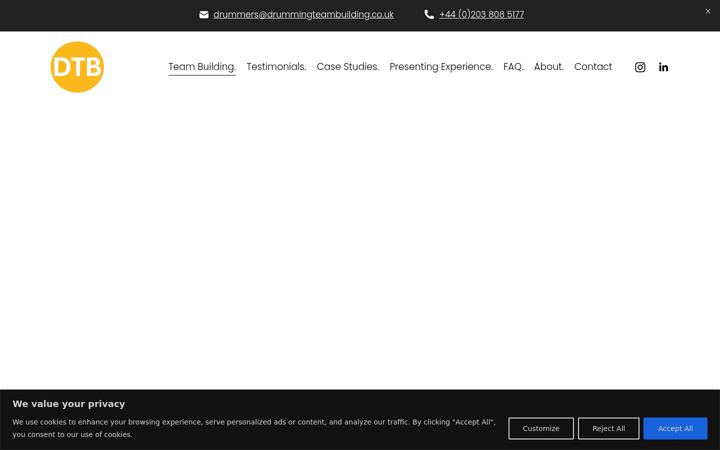
Task: Open the LinkedIn profile icon
Action: tap(663, 67)
